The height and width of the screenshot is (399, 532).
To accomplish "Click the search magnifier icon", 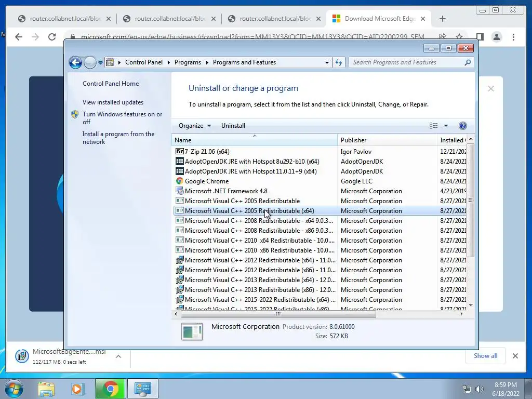I will tap(468, 62).
